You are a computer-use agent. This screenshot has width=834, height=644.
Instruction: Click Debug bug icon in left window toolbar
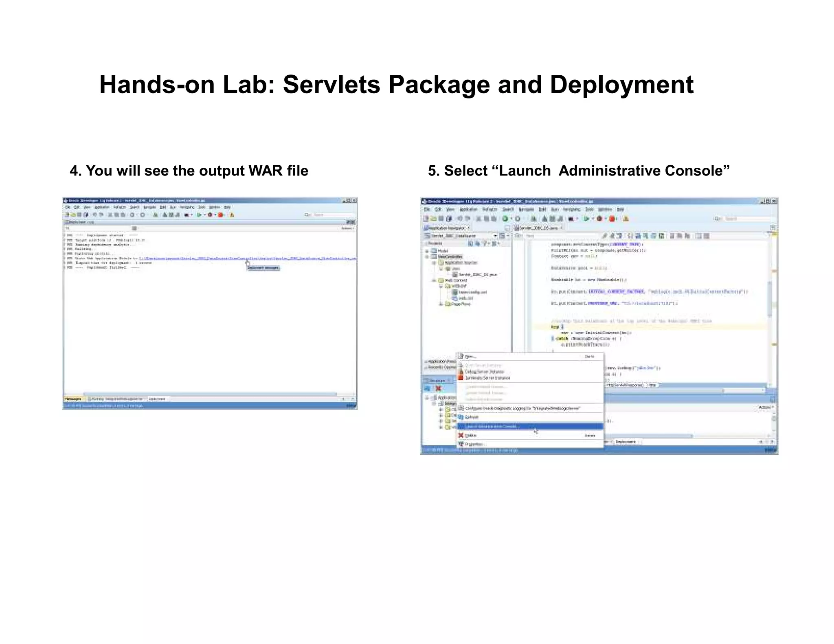coord(210,215)
